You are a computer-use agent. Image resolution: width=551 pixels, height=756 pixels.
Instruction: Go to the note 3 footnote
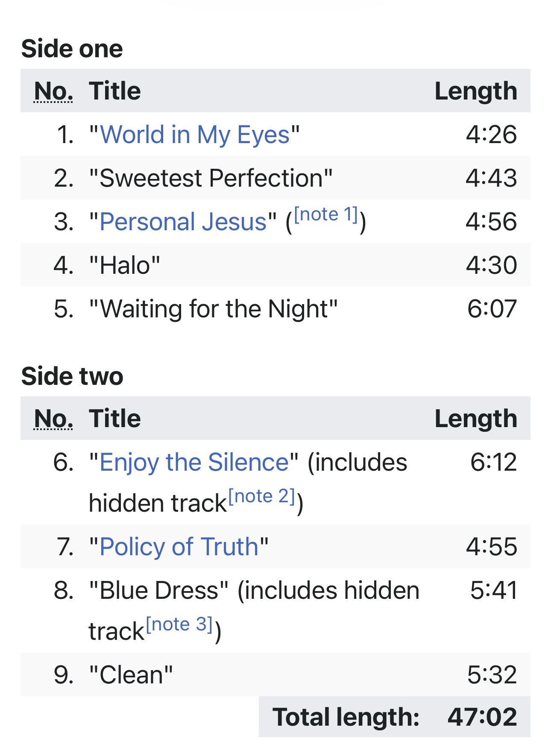pyautogui.click(x=179, y=624)
